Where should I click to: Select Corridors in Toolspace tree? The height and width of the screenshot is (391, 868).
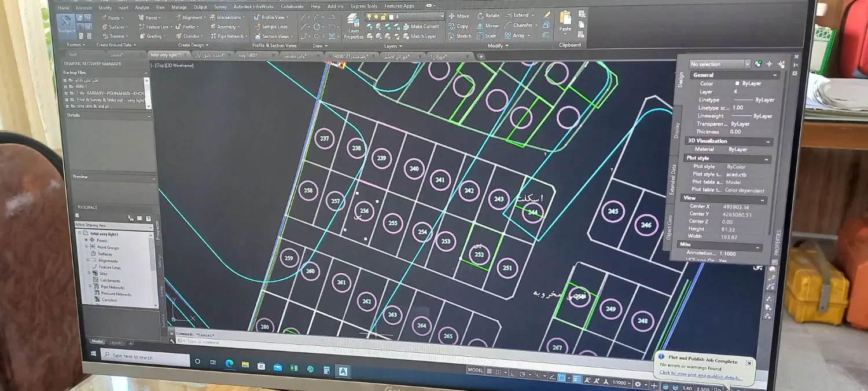(109, 300)
